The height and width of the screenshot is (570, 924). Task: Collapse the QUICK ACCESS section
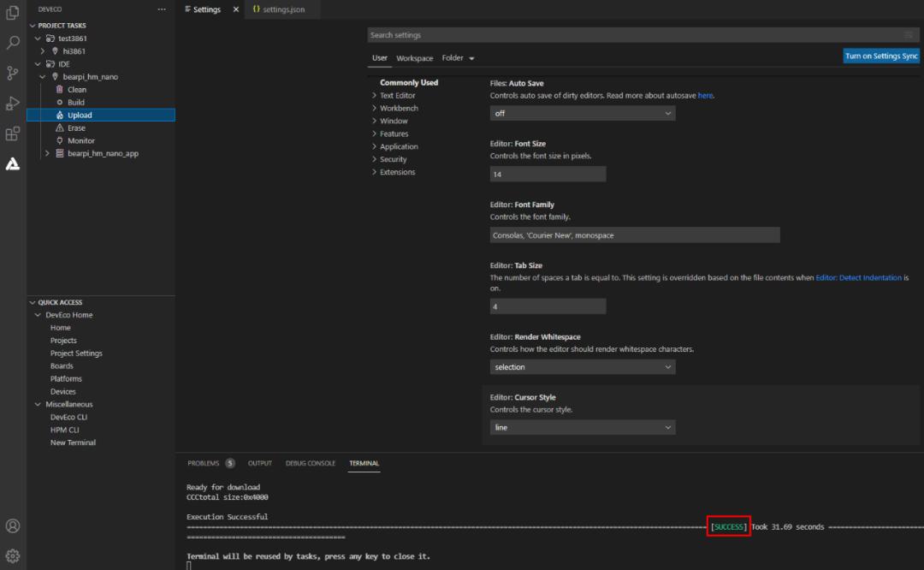[x=33, y=302]
